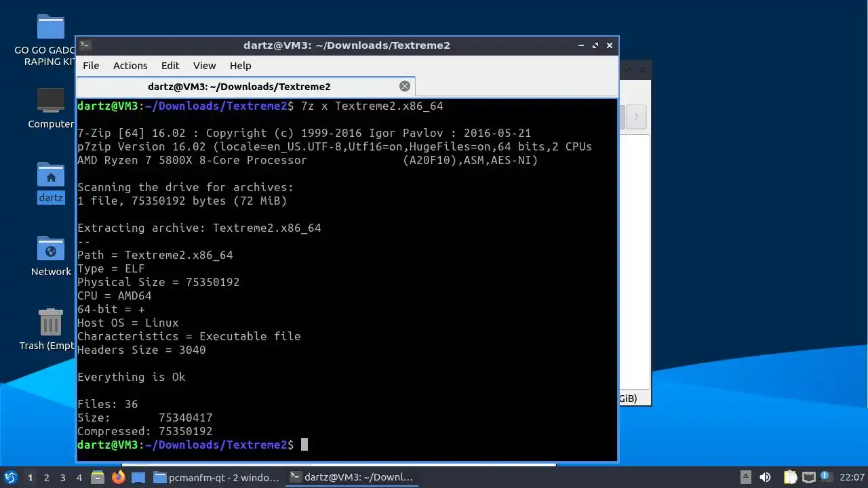Open the network connection tray icon
The image size is (868, 488).
808,477
